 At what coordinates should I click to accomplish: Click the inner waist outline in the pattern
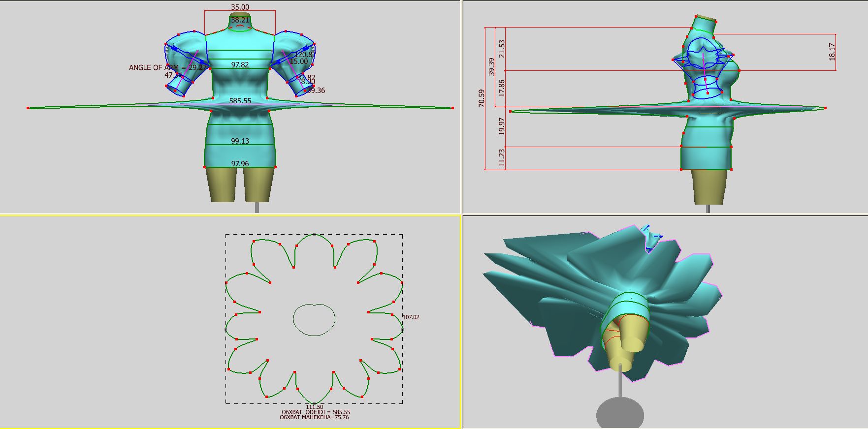pyautogui.click(x=314, y=320)
